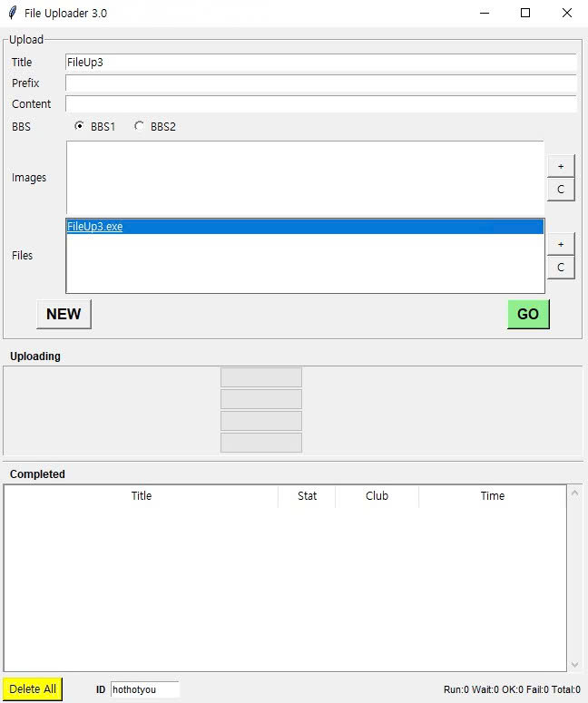The height and width of the screenshot is (703, 588).
Task: Click the second Uploading progress bar
Action: point(261,399)
